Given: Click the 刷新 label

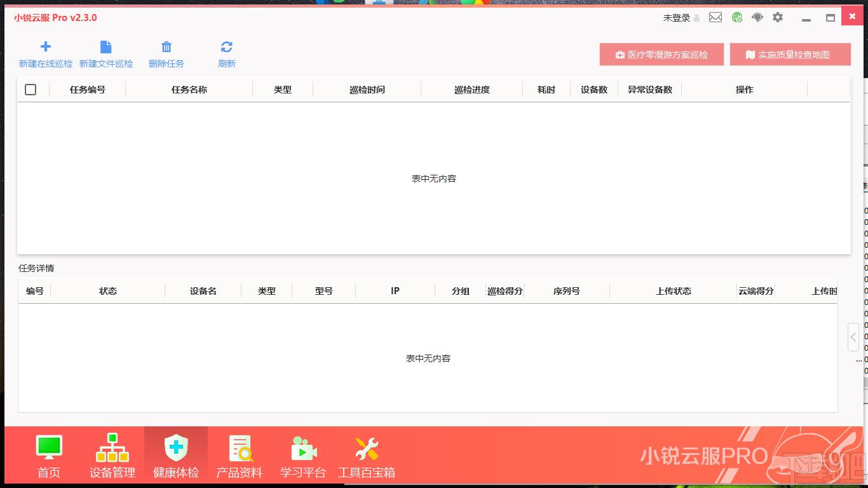Looking at the screenshot, I should (x=227, y=64).
